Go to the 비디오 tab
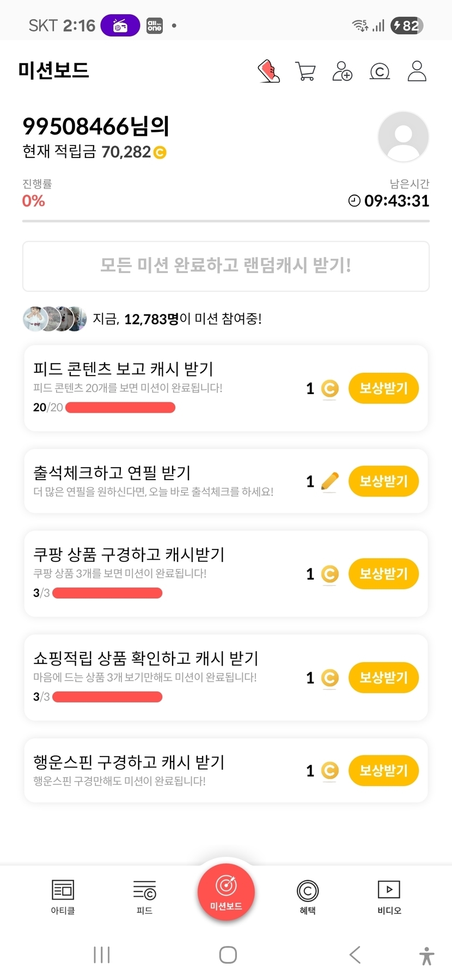 coord(389,896)
